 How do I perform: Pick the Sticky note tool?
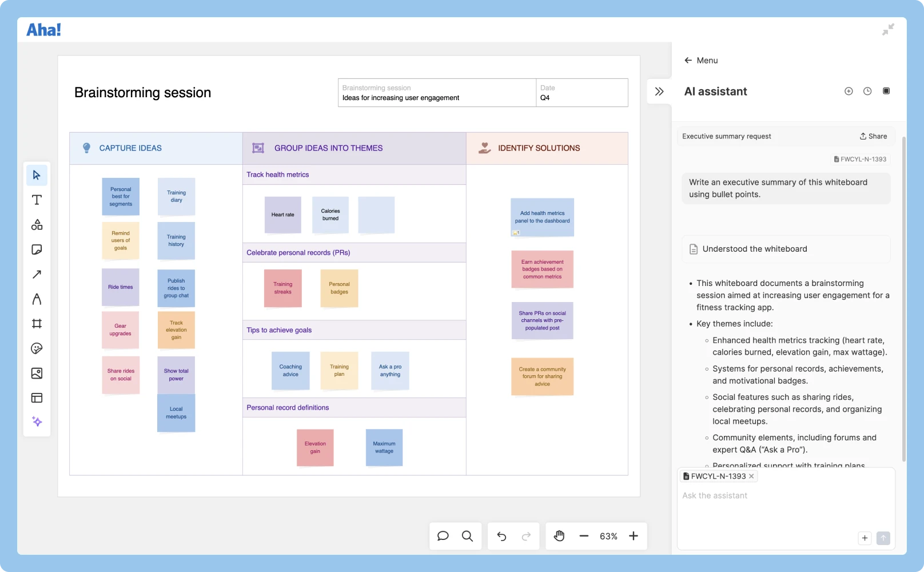coord(37,249)
